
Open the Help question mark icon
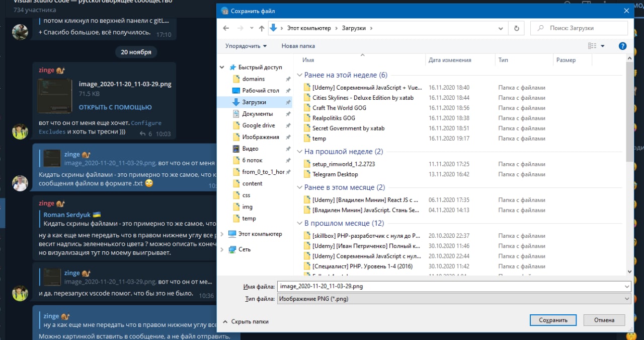tap(622, 46)
